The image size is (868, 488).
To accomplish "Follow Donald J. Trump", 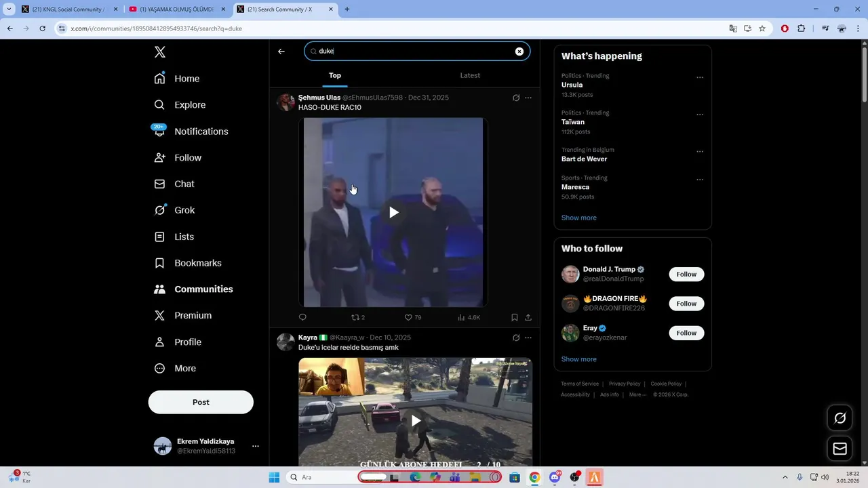I will pyautogui.click(x=686, y=274).
